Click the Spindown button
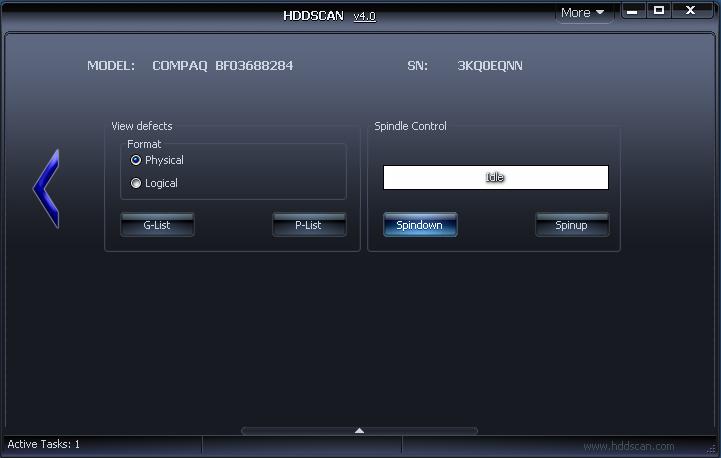The image size is (721, 458). click(x=419, y=225)
